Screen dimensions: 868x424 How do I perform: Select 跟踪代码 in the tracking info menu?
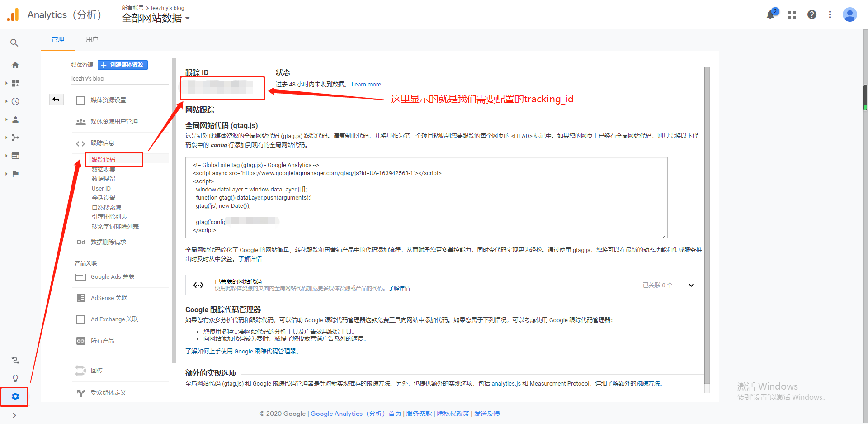click(104, 160)
